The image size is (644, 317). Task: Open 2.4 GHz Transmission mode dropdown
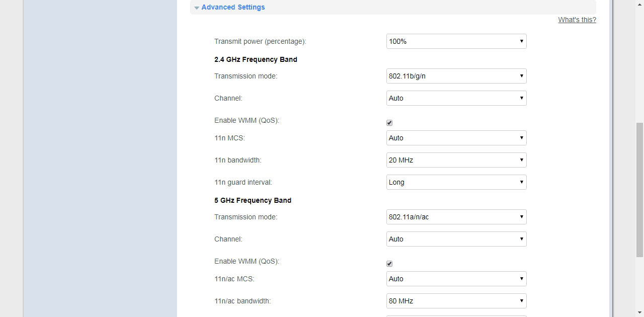456,76
